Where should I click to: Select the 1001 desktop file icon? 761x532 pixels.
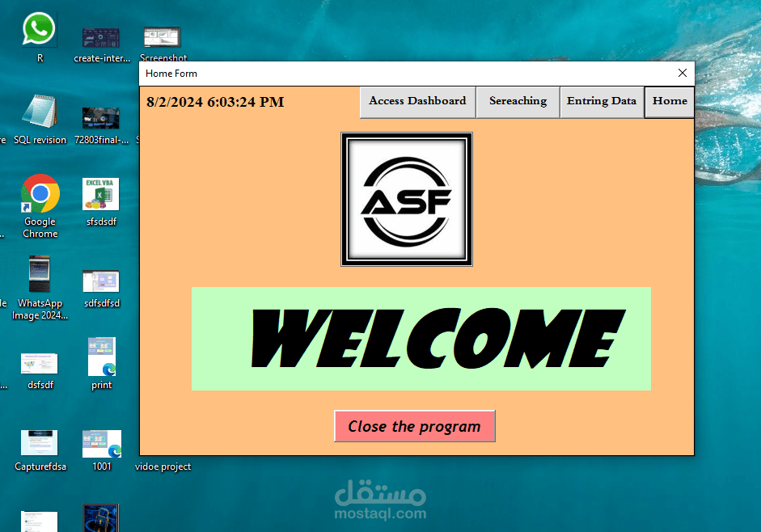[101, 450]
